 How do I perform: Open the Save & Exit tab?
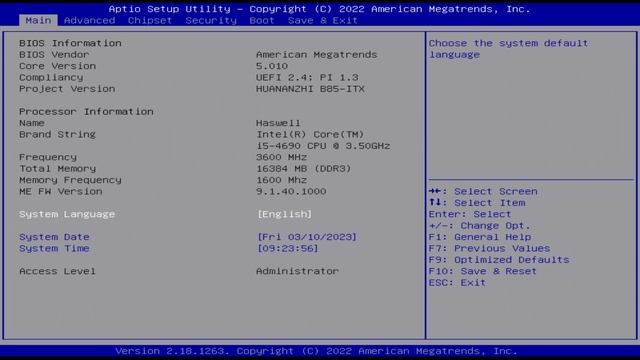tap(322, 20)
